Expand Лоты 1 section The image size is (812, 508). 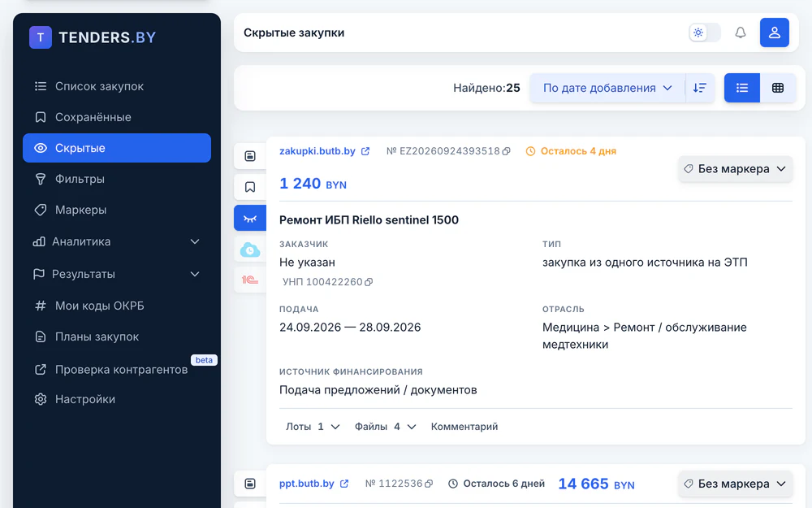pyautogui.click(x=313, y=427)
